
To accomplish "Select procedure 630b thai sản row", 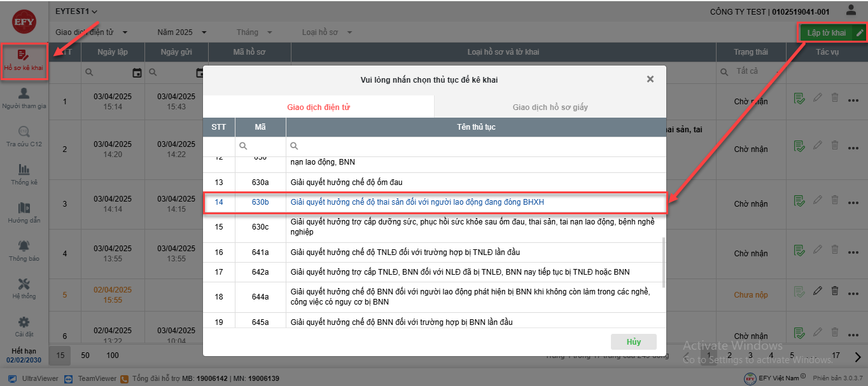I will tap(417, 202).
